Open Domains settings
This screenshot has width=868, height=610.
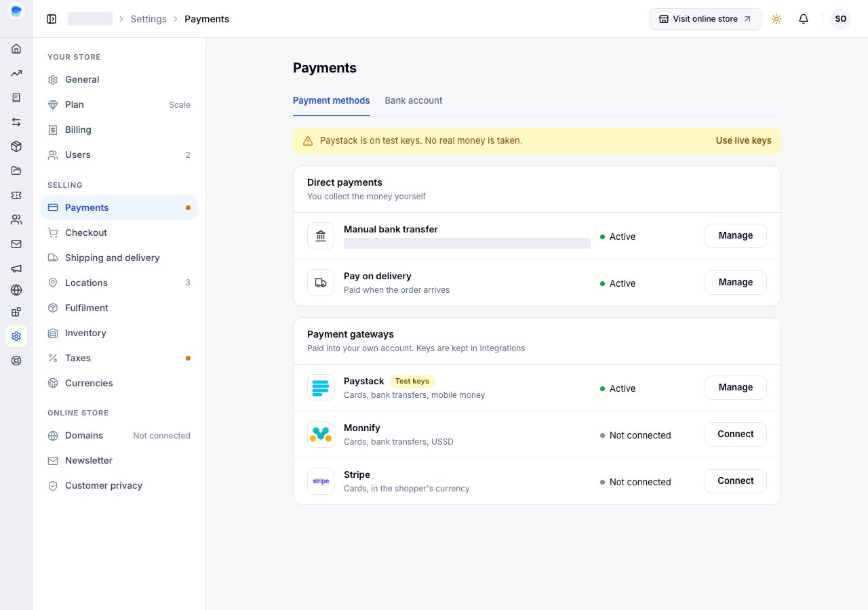tap(119, 435)
